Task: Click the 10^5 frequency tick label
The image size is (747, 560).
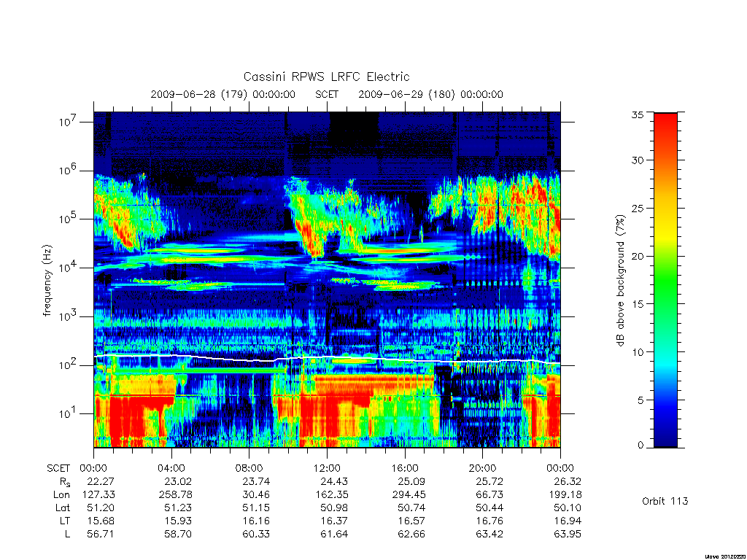Action: tap(69, 219)
